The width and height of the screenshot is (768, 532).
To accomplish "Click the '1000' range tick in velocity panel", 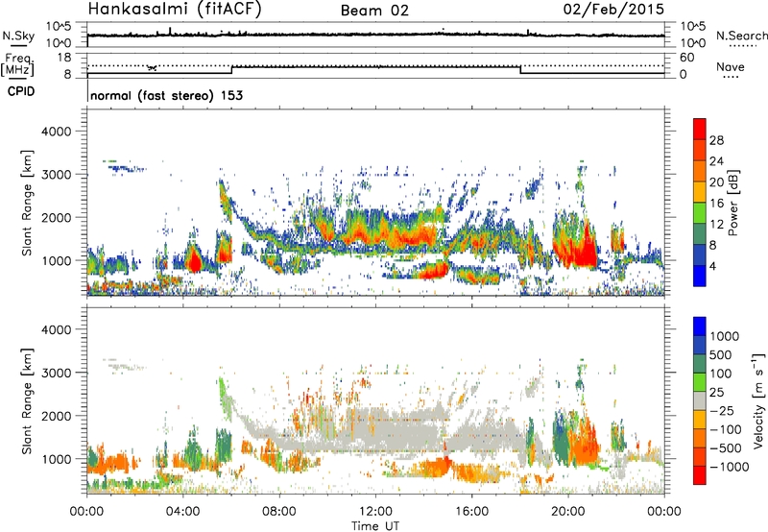I will point(56,459).
